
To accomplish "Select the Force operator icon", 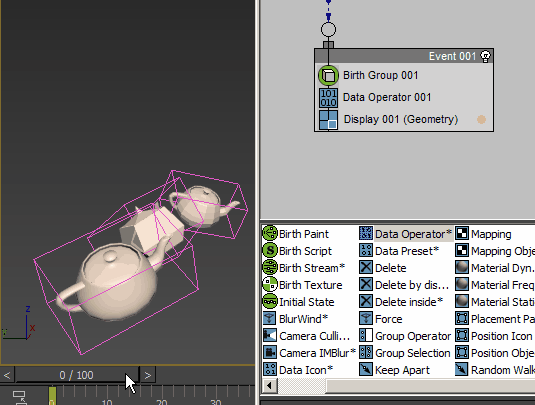I will pos(366,319).
